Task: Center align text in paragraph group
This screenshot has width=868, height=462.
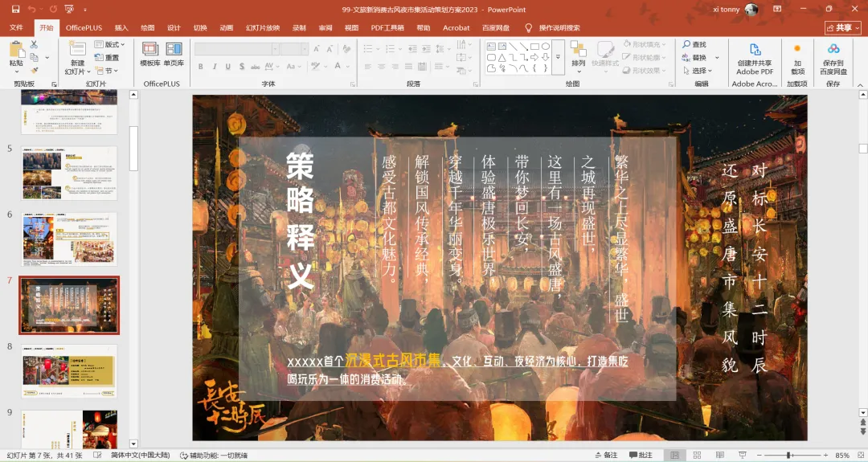Action: (382, 67)
